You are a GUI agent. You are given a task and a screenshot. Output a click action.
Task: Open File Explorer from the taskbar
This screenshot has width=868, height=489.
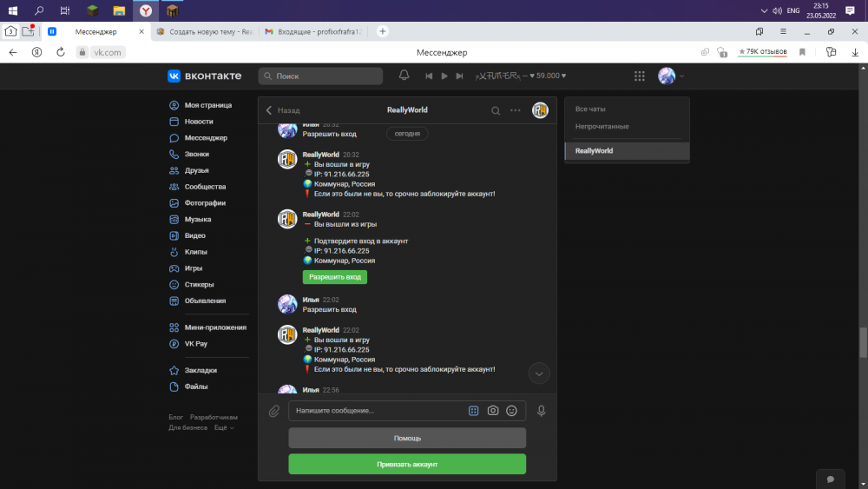119,10
